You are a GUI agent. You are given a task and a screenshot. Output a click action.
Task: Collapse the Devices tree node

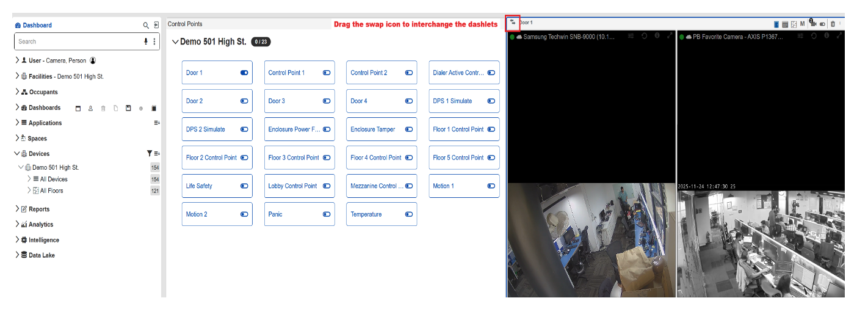[17, 154]
